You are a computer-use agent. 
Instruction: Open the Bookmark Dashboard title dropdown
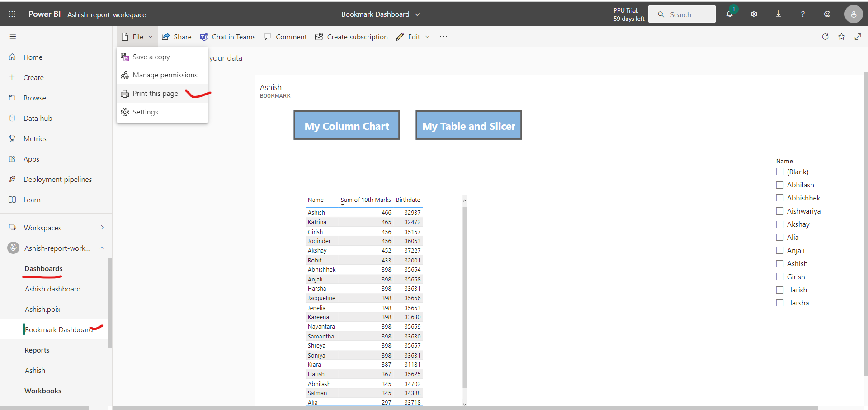pos(418,14)
